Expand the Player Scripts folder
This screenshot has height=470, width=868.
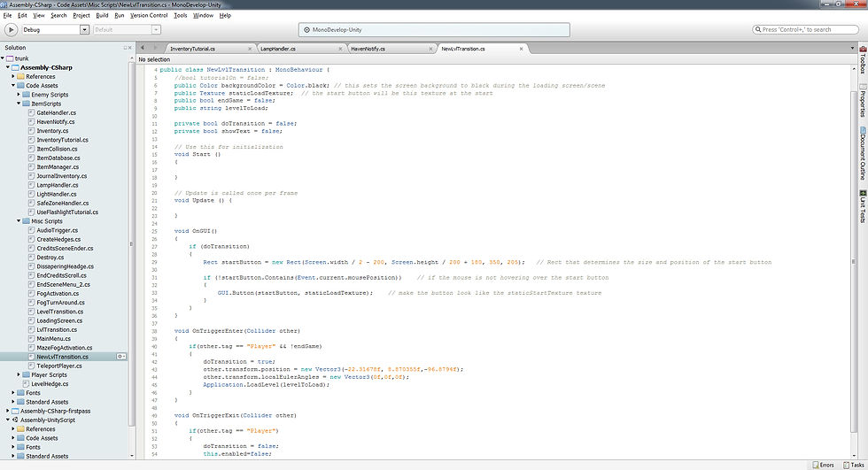(x=19, y=374)
